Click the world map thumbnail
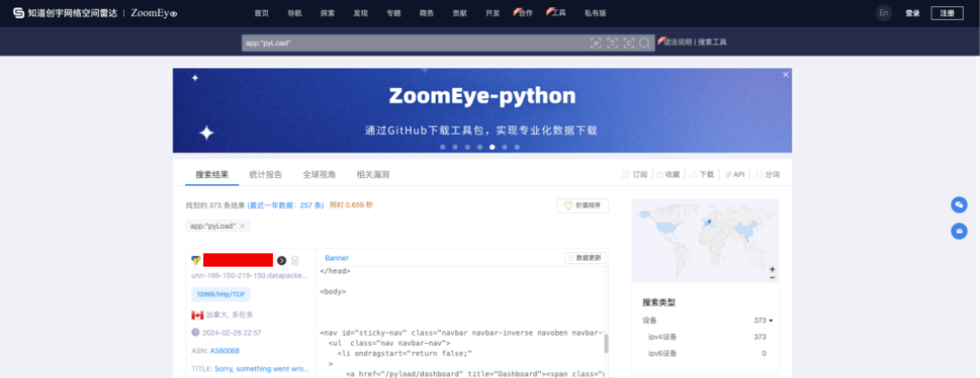The image size is (980, 378). coord(705,242)
